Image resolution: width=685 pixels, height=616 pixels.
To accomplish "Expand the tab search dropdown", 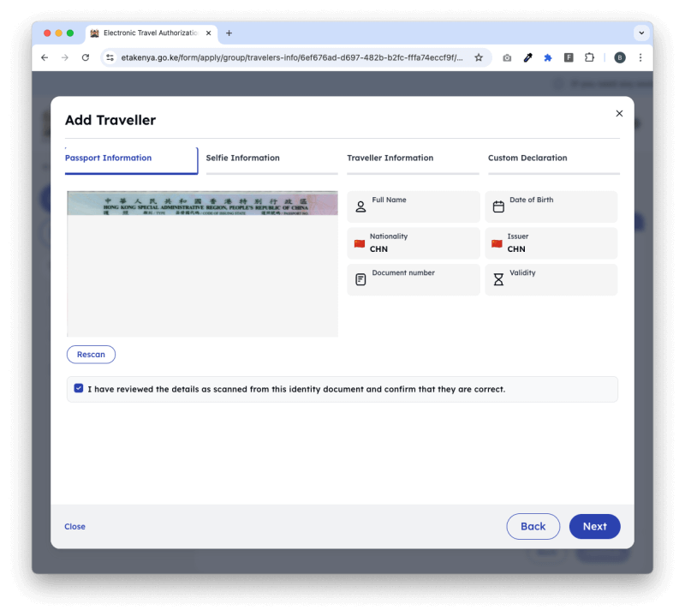I will tap(641, 33).
